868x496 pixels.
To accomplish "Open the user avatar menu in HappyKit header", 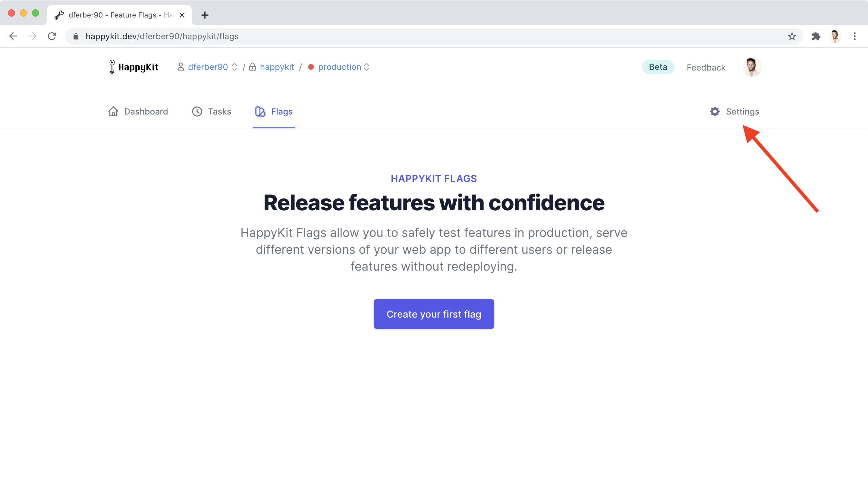I will [752, 67].
